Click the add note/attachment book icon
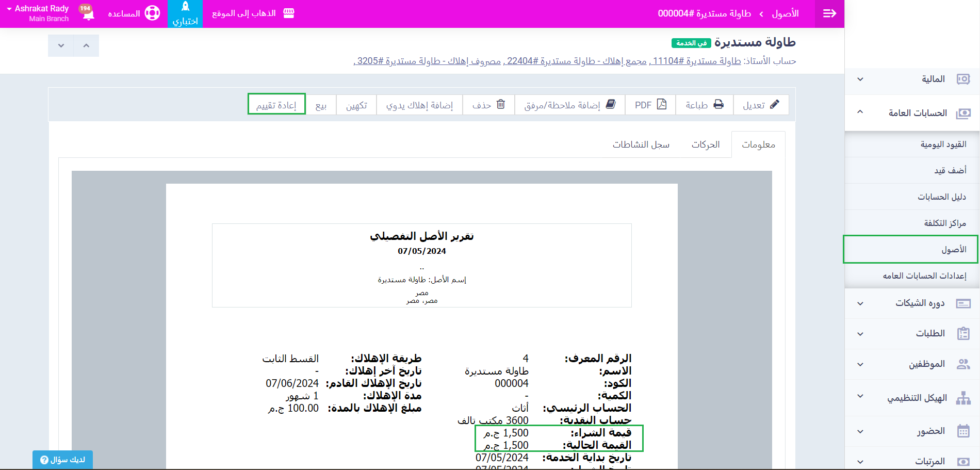The image size is (980, 470). 611,105
